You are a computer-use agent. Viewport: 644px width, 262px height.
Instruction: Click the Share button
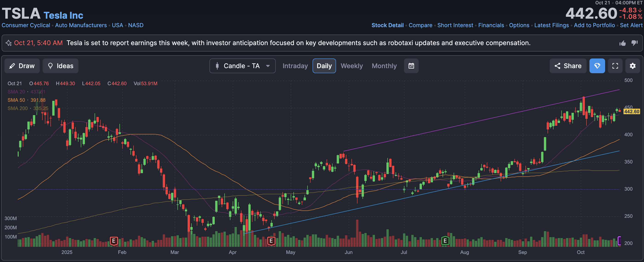568,66
